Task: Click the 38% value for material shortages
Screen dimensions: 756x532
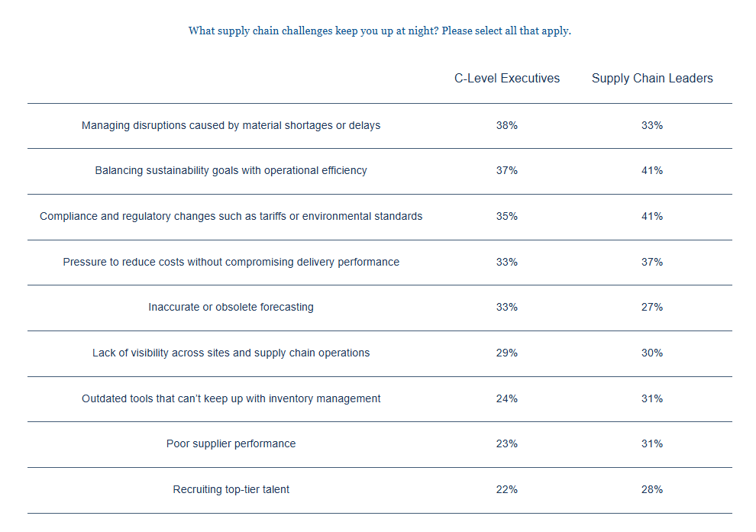Action: pyautogui.click(x=507, y=125)
